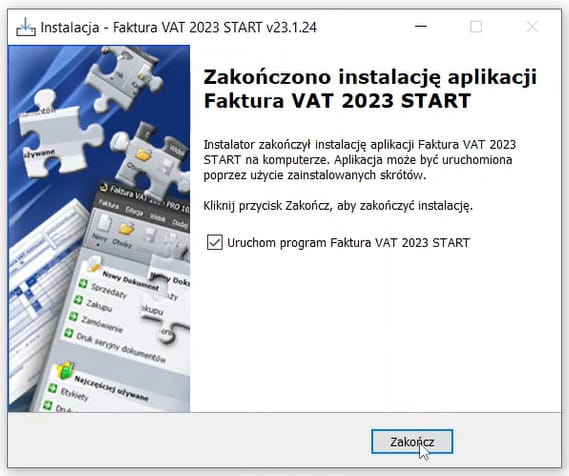Close the installer window
This screenshot has width=569, height=476.
[532, 26]
